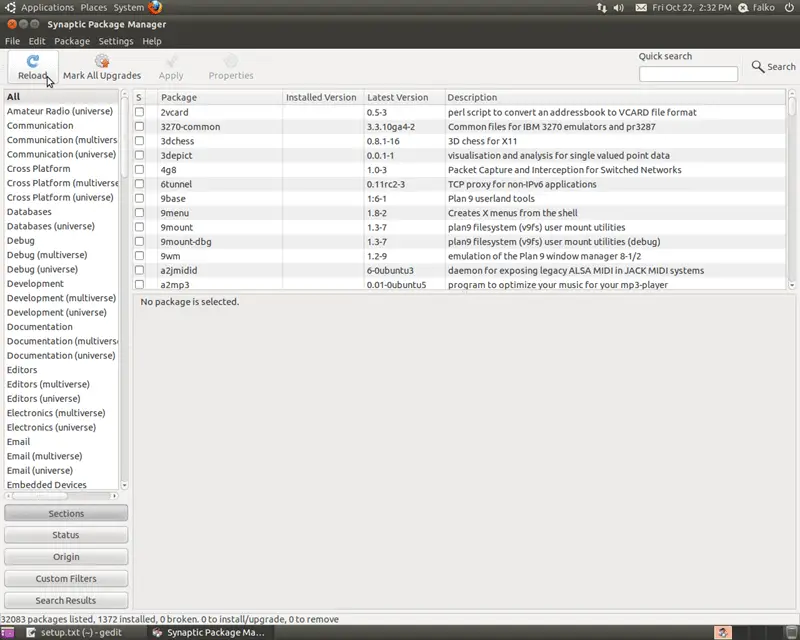Click the sections list horizontal scrollbar
The image size is (800, 640).
point(61,496)
